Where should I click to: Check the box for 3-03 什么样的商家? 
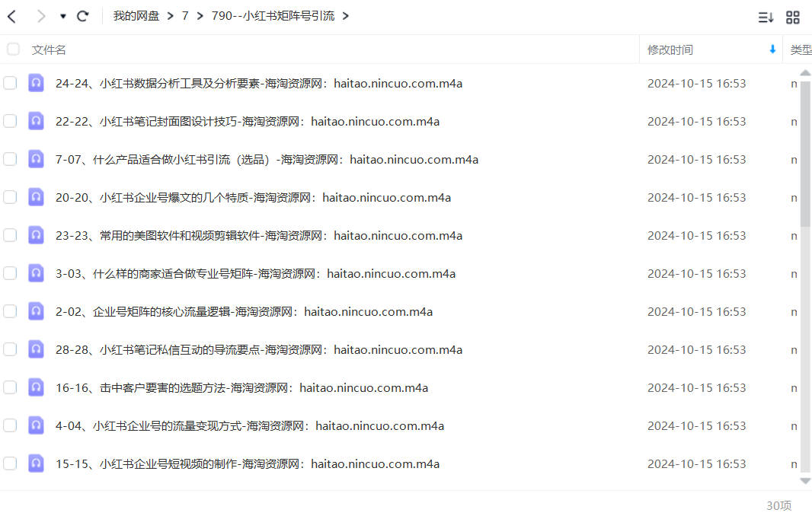tap(10, 273)
